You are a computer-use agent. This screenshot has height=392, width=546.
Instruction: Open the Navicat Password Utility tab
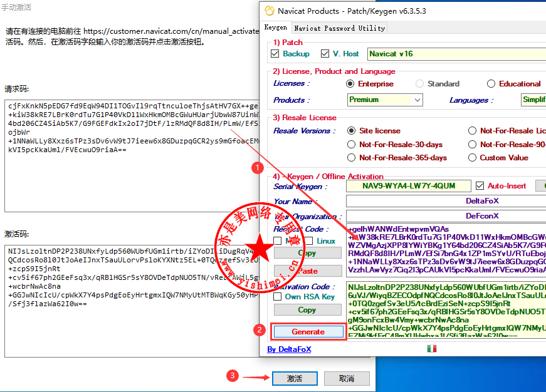pyautogui.click(x=340, y=28)
